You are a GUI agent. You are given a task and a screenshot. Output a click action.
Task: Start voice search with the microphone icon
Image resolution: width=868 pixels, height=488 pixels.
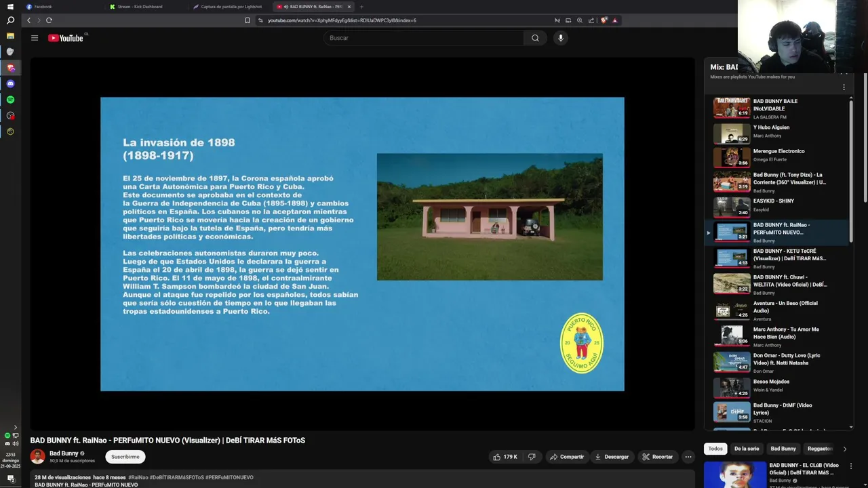pos(560,38)
